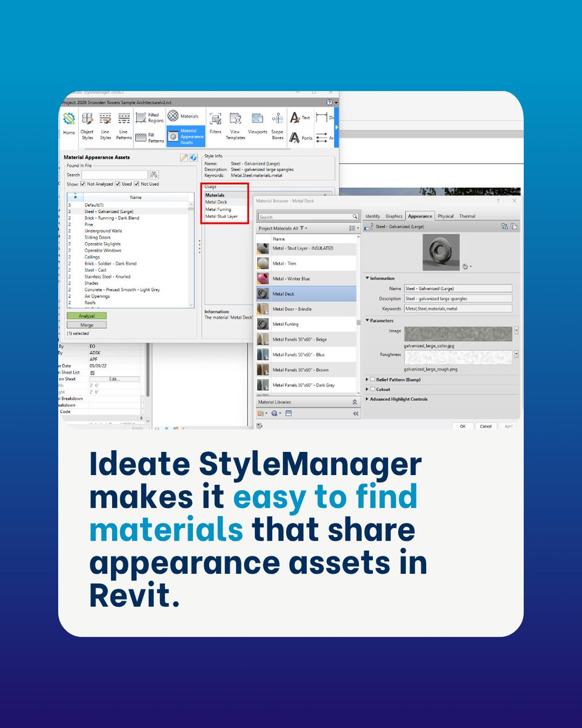Click the open library folder icon
This screenshot has width=582, height=728.
click(262, 414)
